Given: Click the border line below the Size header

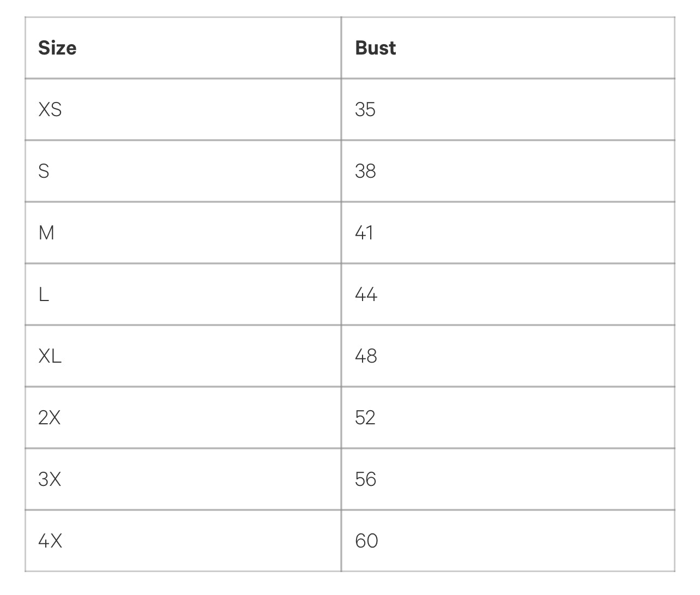Looking at the screenshot, I should click(183, 79).
